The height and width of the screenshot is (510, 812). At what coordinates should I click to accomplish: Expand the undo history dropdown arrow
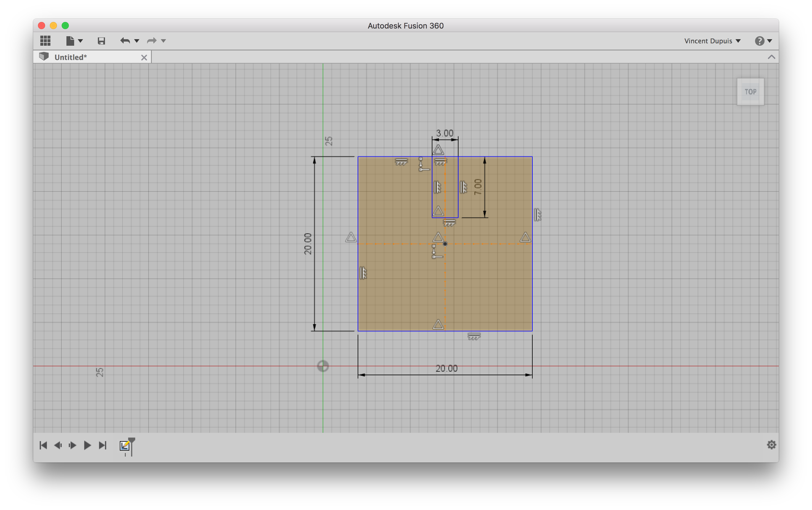click(137, 41)
